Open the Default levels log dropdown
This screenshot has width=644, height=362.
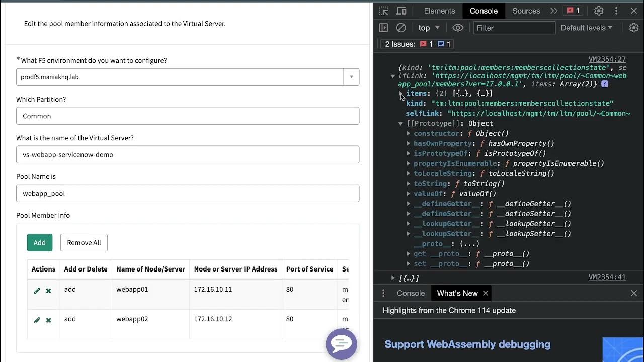pyautogui.click(x=587, y=28)
